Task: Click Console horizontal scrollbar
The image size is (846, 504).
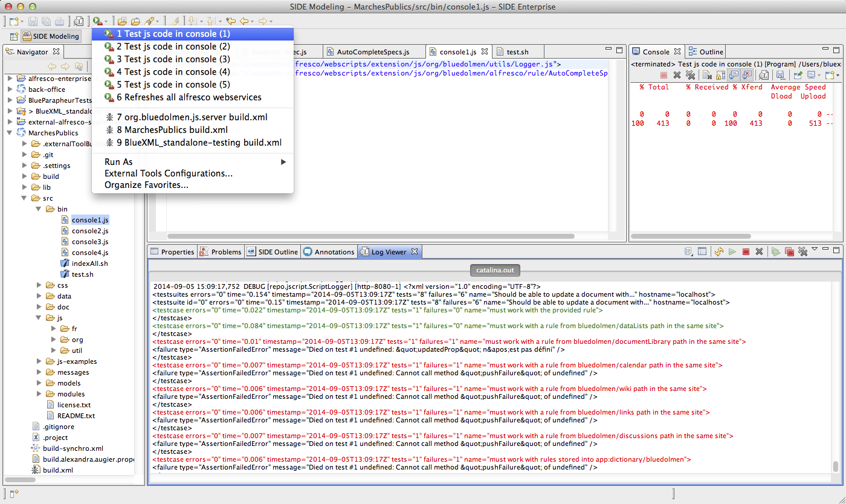Action: tap(691, 236)
